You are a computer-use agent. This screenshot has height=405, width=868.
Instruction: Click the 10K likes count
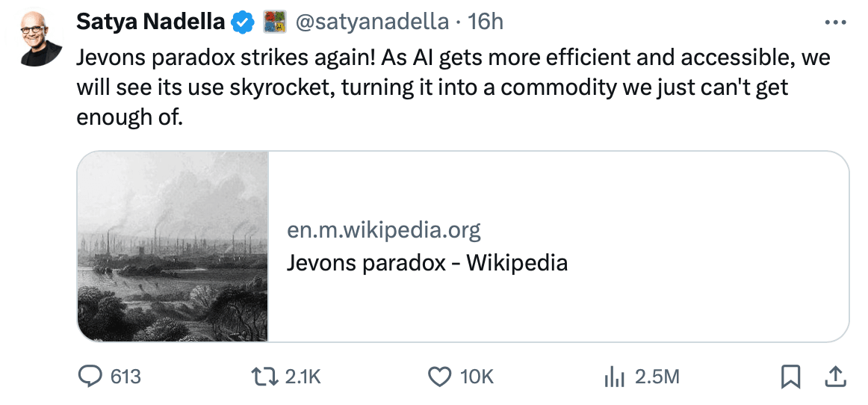pos(477,377)
